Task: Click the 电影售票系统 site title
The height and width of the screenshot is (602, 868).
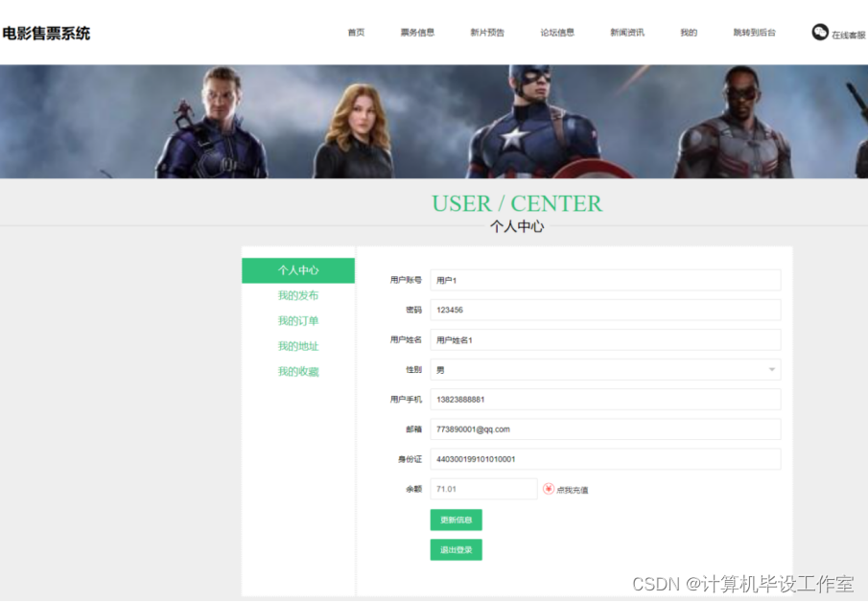Action: (x=46, y=34)
